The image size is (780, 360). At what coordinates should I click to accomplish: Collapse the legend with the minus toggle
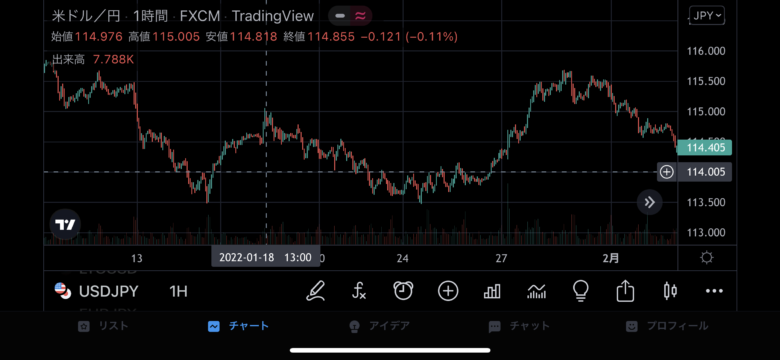340,16
